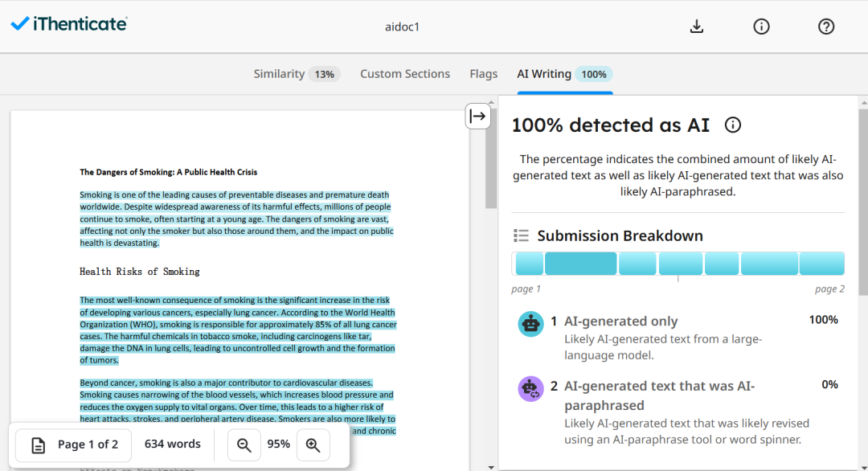
Task: Click the last segment of the breakdown bar
Action: [x=822, y=264]
